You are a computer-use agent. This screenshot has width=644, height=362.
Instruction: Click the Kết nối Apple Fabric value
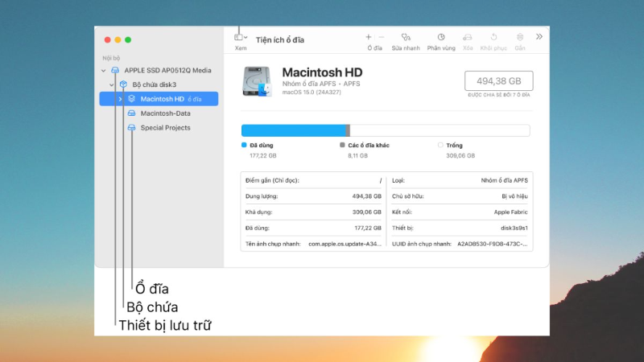coord(510,212)
